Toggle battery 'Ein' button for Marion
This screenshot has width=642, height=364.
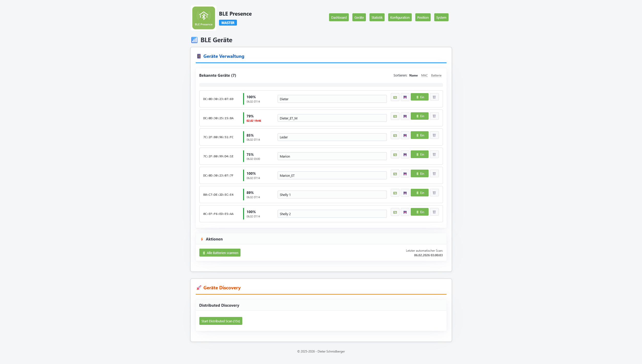click(x=419, y=155)
